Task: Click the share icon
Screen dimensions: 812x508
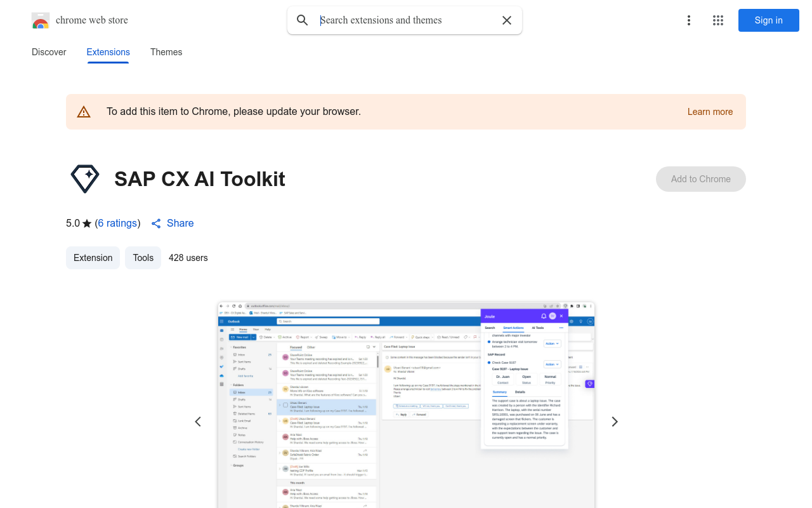Action: point(156,224)
